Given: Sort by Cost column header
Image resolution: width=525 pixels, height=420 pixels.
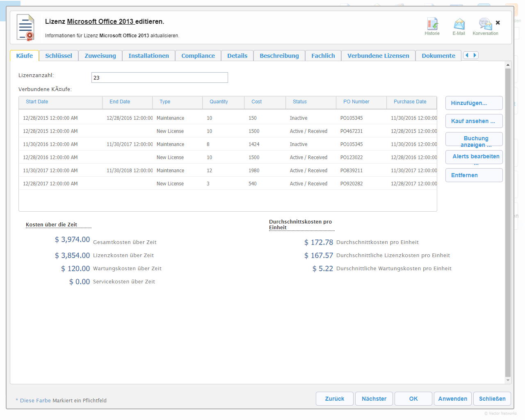Looking at the screenshot, I should [x=265, y=102].
